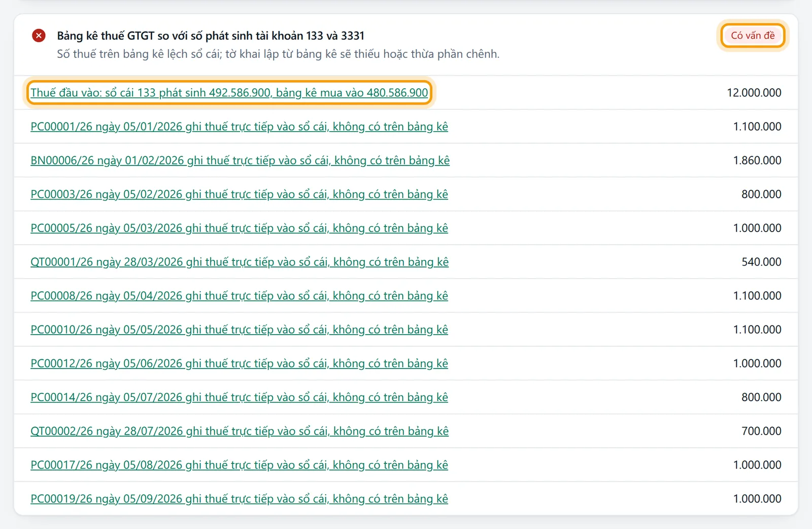Select amount 540.000 in the QT00001/26 row

point(761,262)
